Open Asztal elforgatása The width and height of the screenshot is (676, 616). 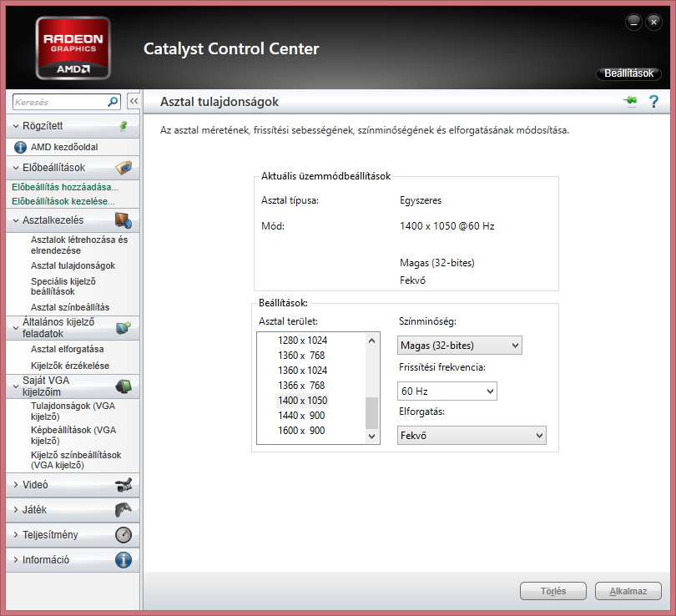click(x=68, y=349)
